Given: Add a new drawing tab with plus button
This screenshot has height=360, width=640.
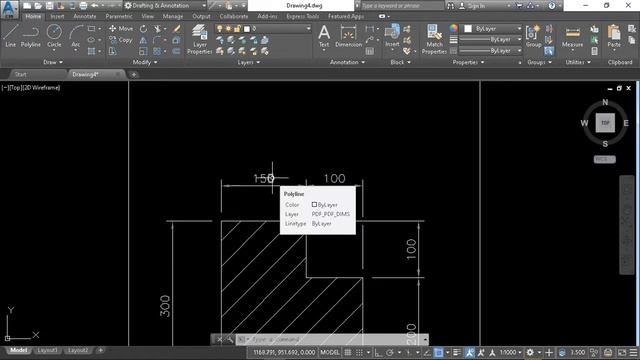Looking at the screenshot, I should click(133, 74).
